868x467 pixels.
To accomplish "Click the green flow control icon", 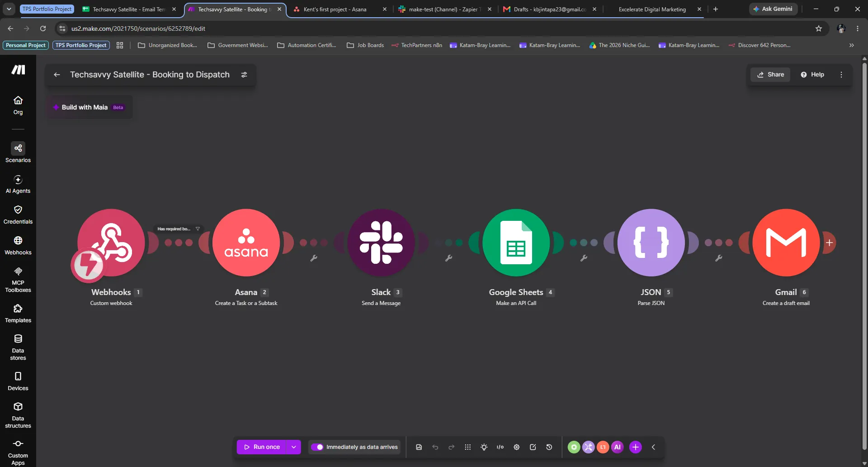I will pos(574,447).
